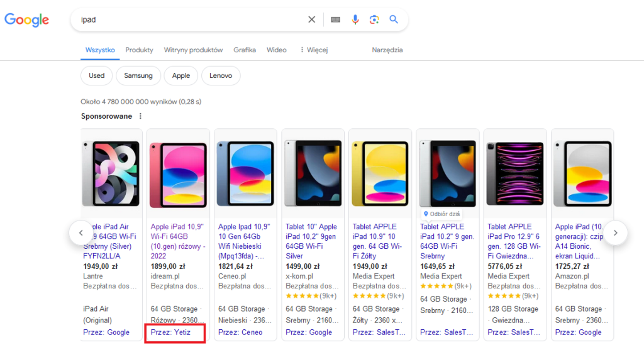Open Apple iPad 10,9" różowy listing

point(177,241)
